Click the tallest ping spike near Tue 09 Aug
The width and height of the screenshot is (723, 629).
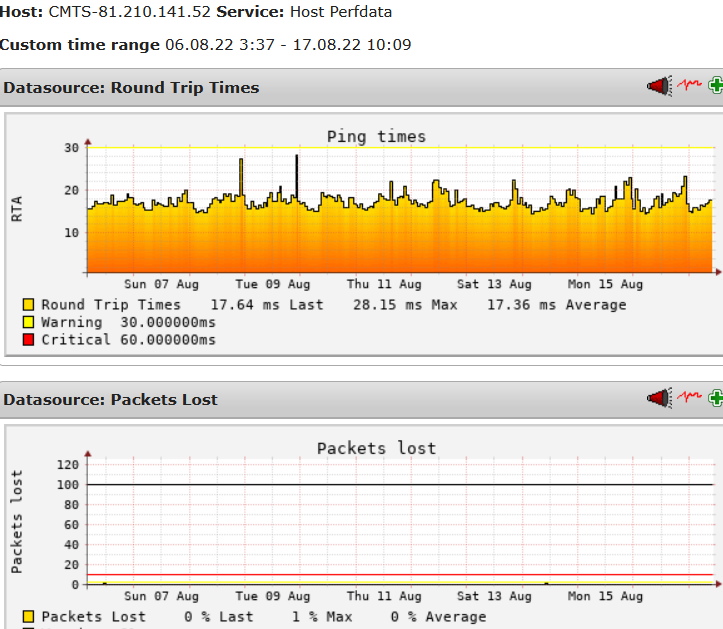296,178
